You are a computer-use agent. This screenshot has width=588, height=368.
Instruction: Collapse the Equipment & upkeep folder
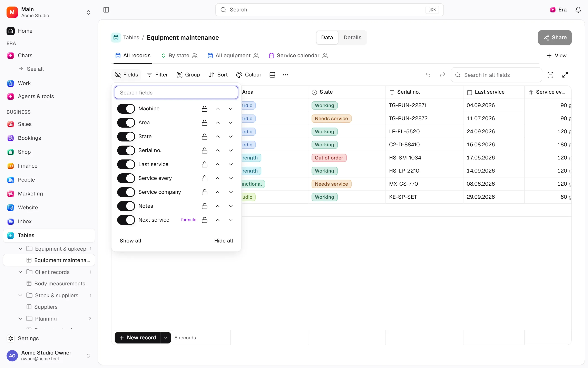click(20, 248)
